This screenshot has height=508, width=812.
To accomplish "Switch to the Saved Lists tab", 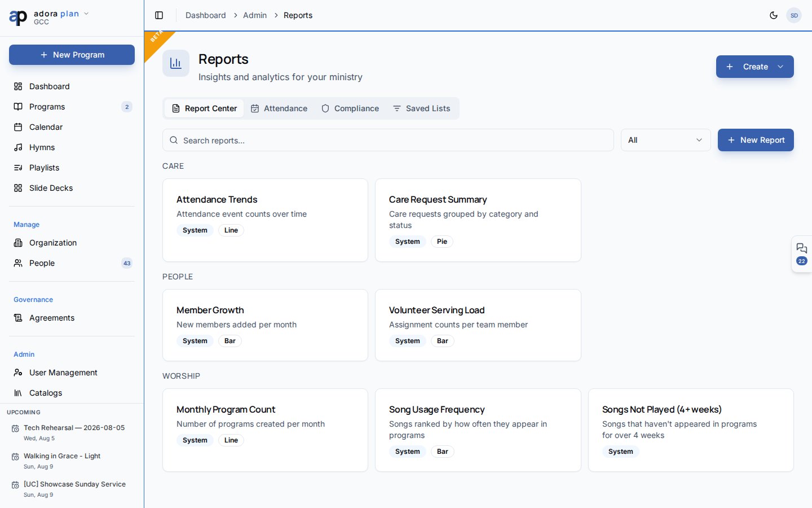I will coord(422,108).
